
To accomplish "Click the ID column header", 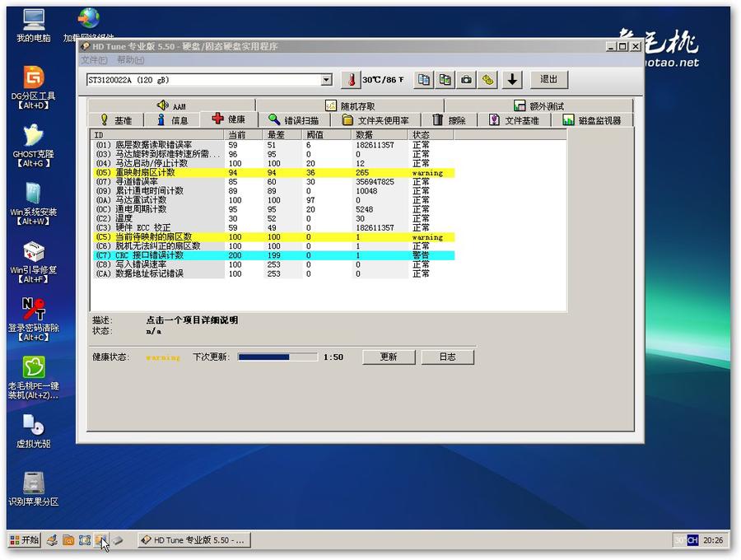I will click(157, 135).
